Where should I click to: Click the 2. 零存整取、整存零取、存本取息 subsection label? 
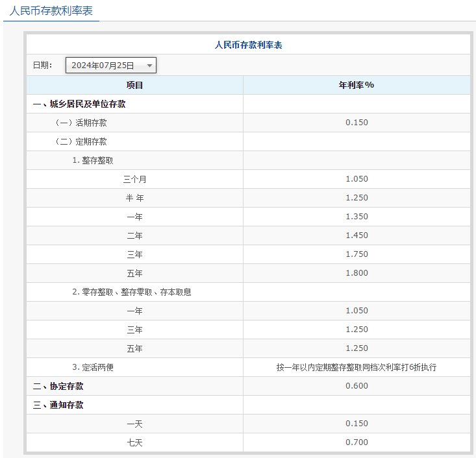[132, 292]
